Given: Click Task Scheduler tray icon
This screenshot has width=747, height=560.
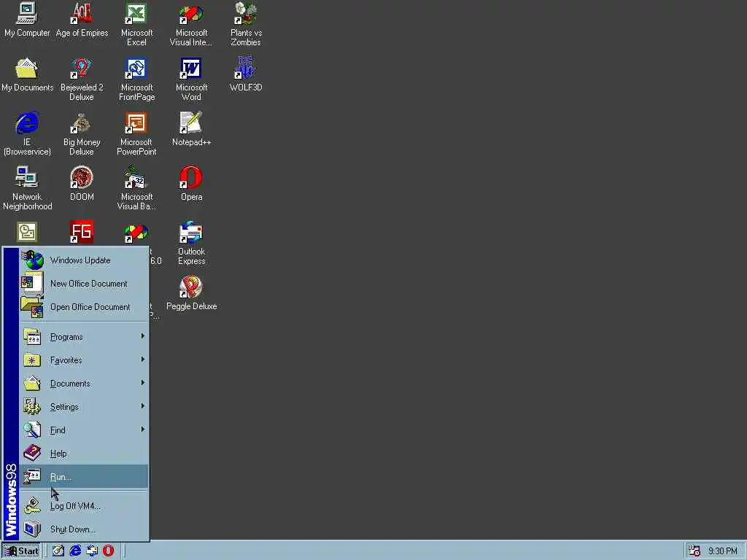Looking at the screenshot, I should [694, 551].
